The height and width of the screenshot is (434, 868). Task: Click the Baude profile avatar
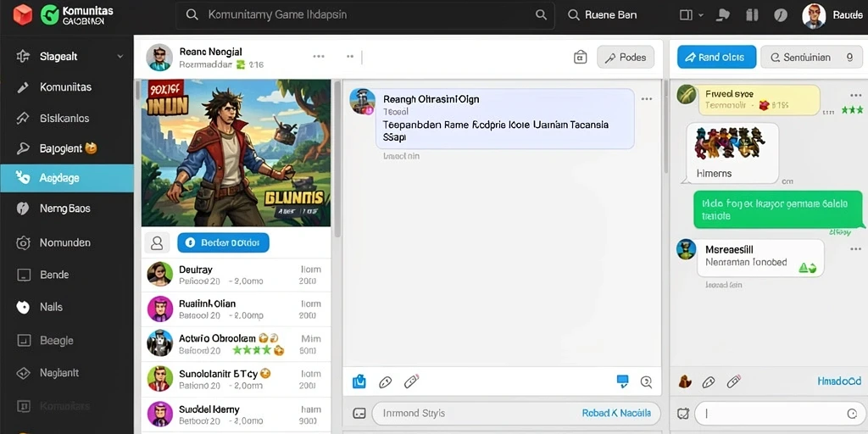[x=813, y=15]
